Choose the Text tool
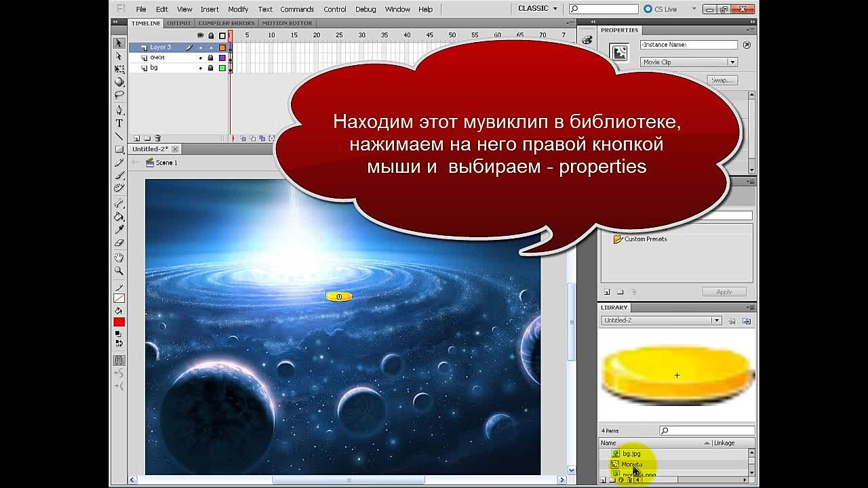The width and height of the screenshot is (868, 488). (x=119, y=123)
